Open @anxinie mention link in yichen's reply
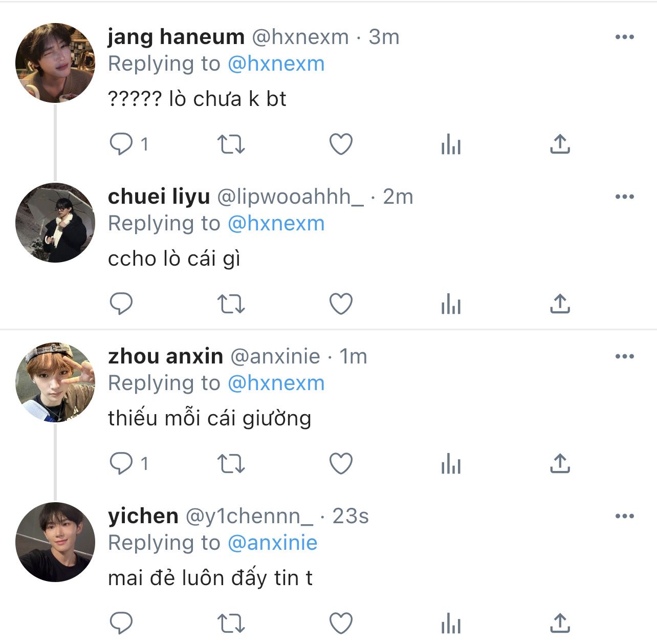657x644 pixels. click(272, 543)
